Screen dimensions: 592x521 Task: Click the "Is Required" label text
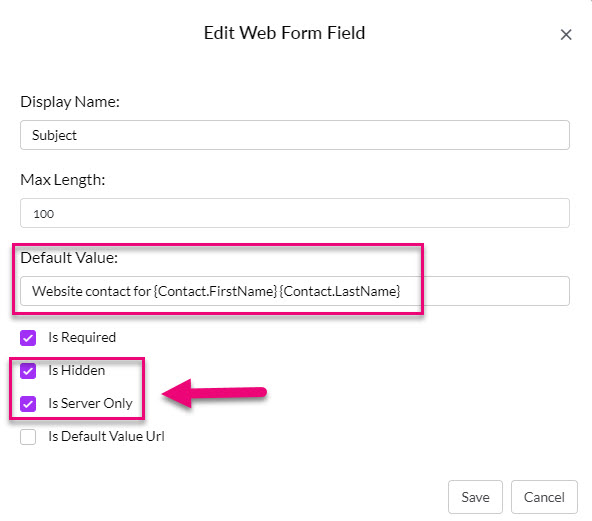82,337
